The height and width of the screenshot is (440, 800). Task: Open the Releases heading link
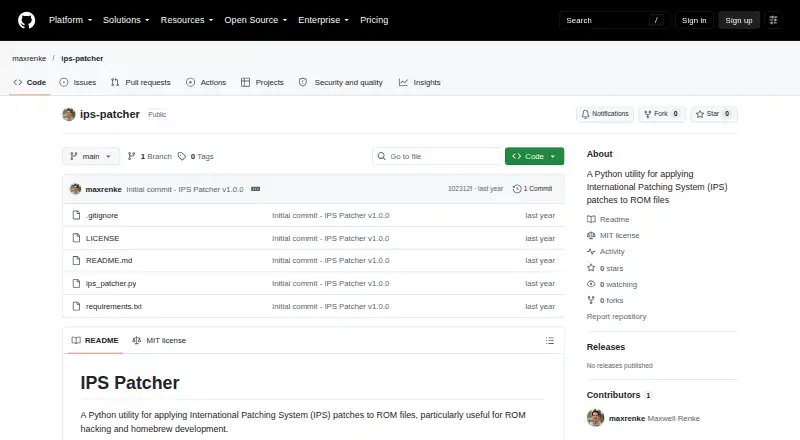pos(606,347)
